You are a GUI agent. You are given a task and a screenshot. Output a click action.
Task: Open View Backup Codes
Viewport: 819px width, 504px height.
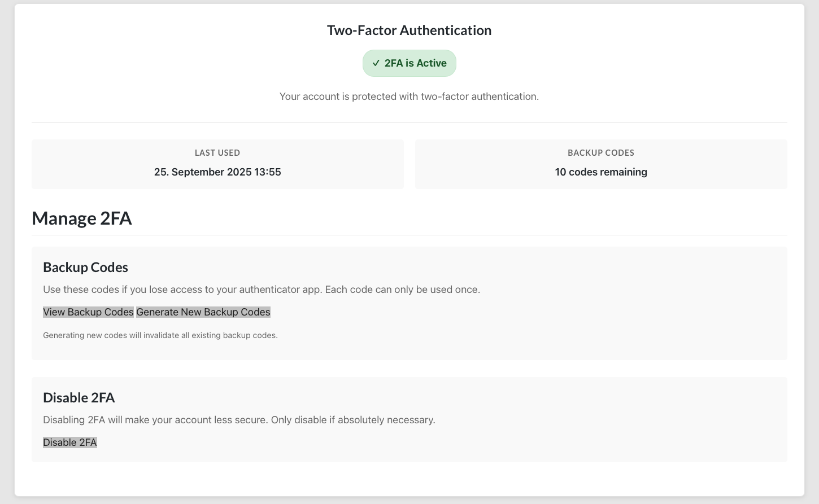tap(88, 312)
